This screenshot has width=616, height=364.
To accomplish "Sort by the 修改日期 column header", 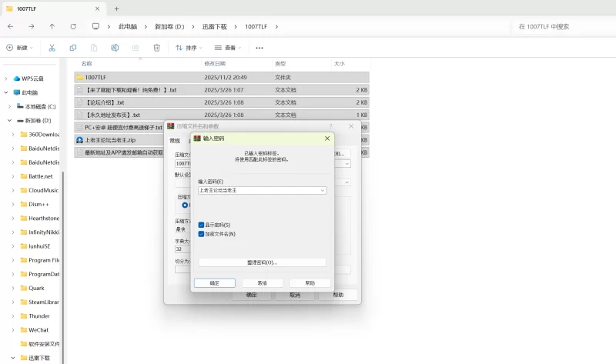I will (x=215, y=64).
